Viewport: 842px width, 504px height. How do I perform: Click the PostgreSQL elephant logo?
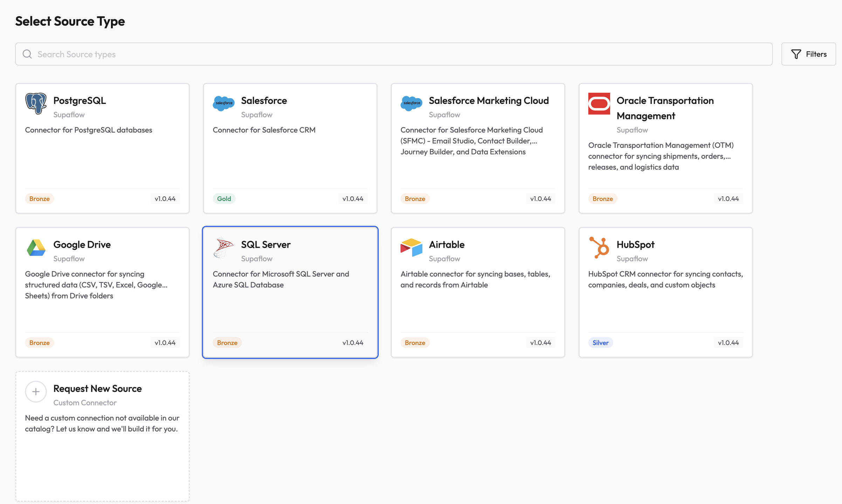click(x=36, y=103)
